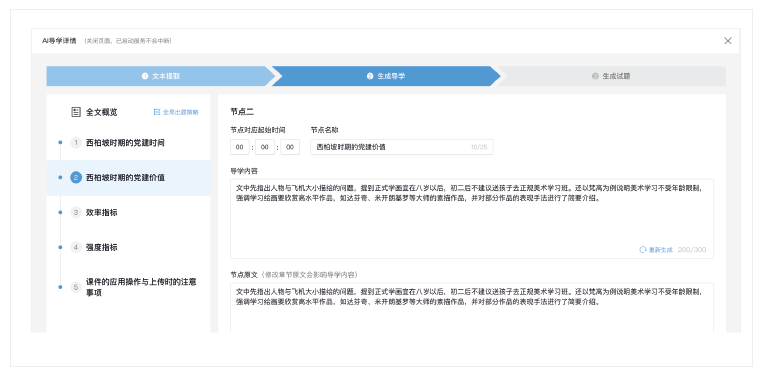Click the 节点原文 label
Screen dimensions: 760x380
[x=244, y=274]
